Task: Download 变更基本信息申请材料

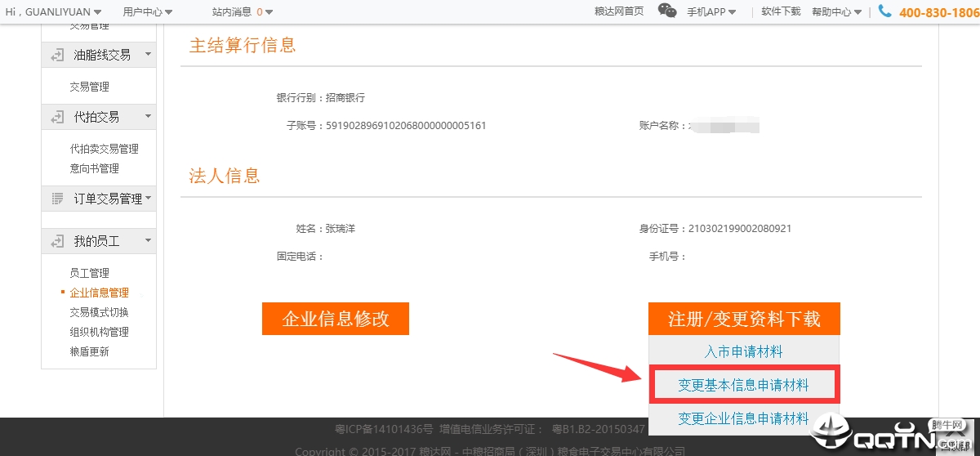Action: point(743,385)
